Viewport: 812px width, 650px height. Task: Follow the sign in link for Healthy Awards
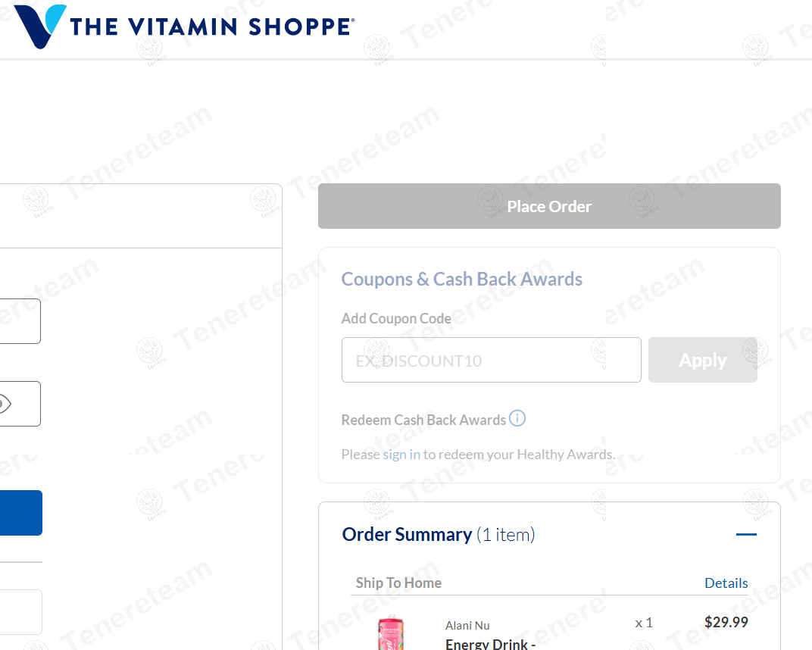(x=401, y=455)
